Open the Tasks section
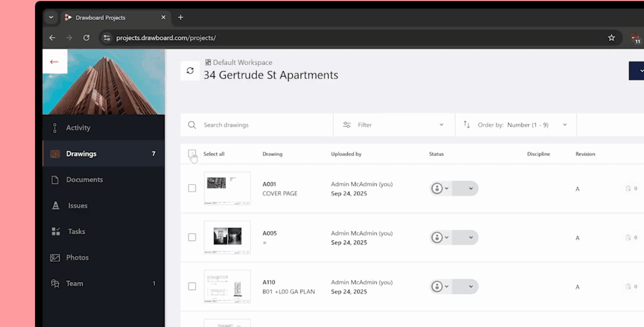Screen dimensions: 644x327 [x=104, y=231]
